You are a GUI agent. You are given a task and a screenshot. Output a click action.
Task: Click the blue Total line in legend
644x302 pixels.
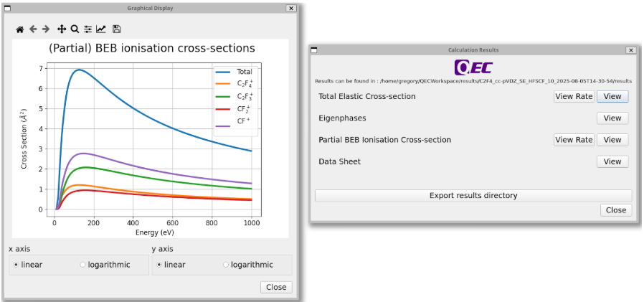(224, 72)
